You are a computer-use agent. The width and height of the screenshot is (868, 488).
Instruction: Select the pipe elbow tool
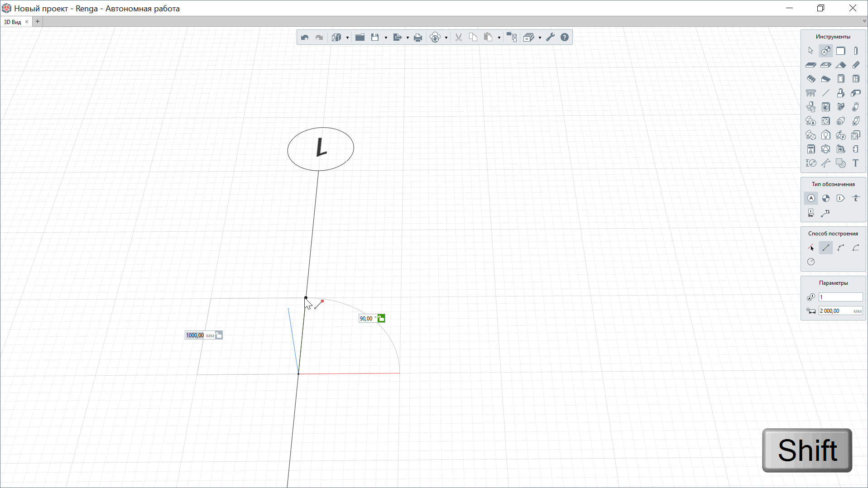pyautogui.click(x=856, y=107)
